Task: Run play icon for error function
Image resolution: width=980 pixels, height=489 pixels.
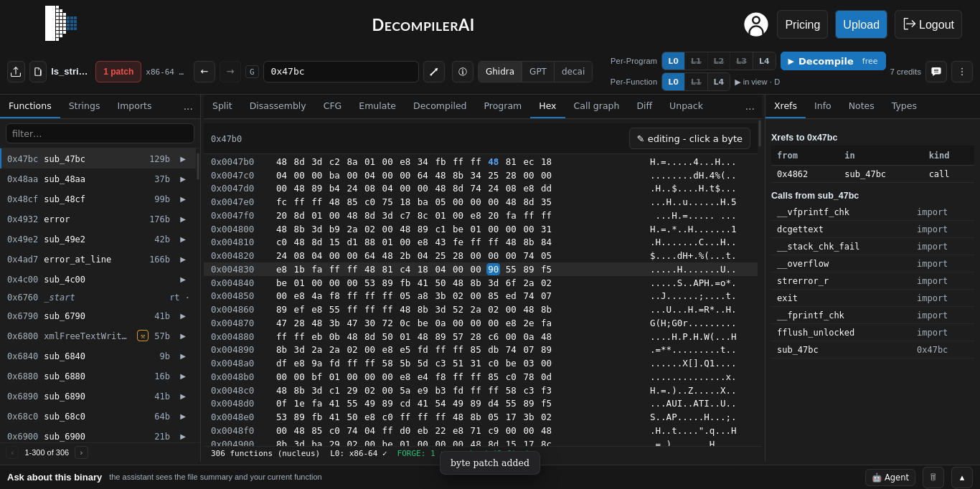Action: [x=183, y=219]
